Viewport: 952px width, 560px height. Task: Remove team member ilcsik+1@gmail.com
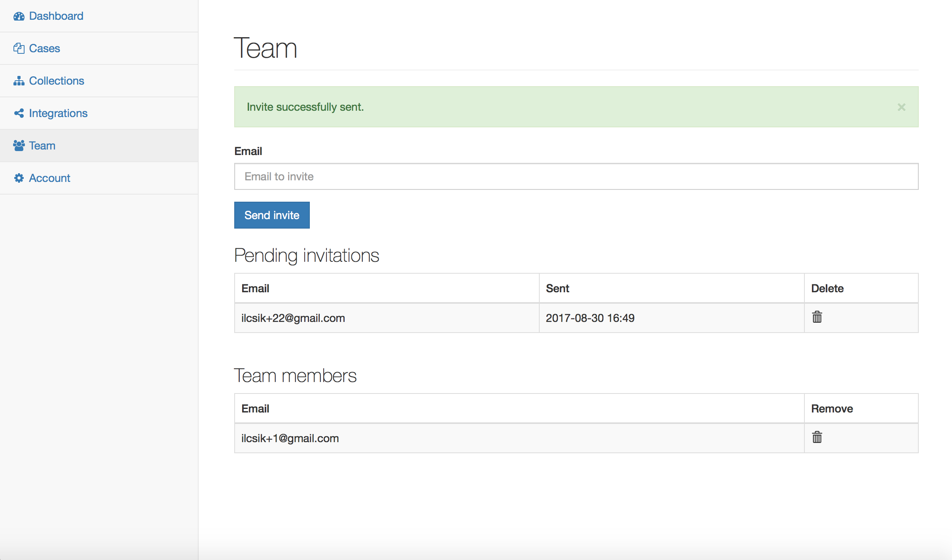click(x=817, y=437)
